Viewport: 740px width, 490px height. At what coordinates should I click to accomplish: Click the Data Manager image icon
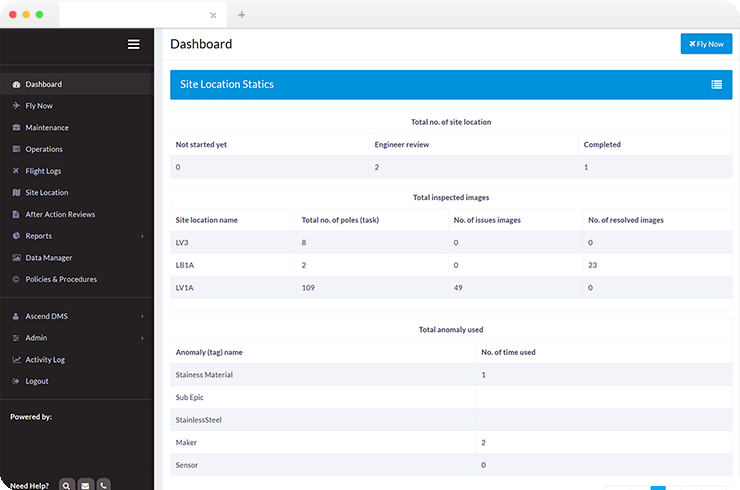pyautogui.click(x=17, y=258)
